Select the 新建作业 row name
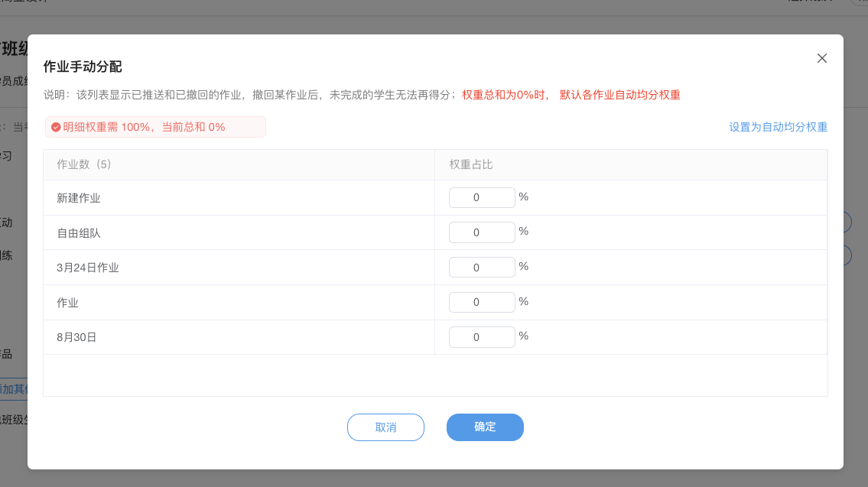 (79, 198)
